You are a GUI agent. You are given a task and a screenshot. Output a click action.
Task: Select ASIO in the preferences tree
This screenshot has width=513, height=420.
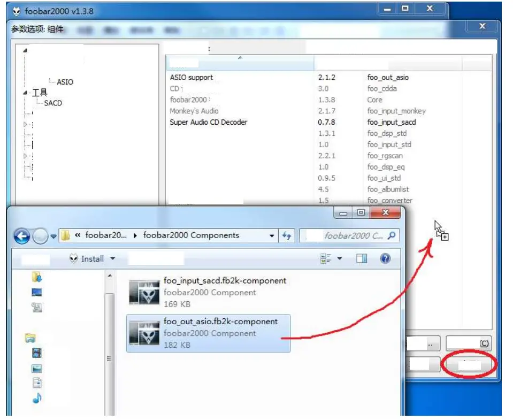tap(65, 82)
